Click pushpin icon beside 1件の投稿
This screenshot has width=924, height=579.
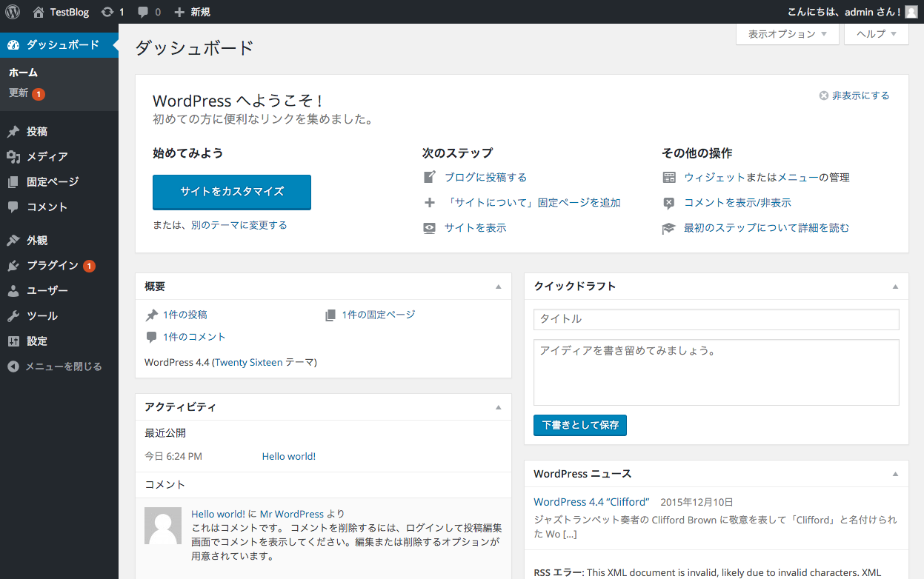152,315
